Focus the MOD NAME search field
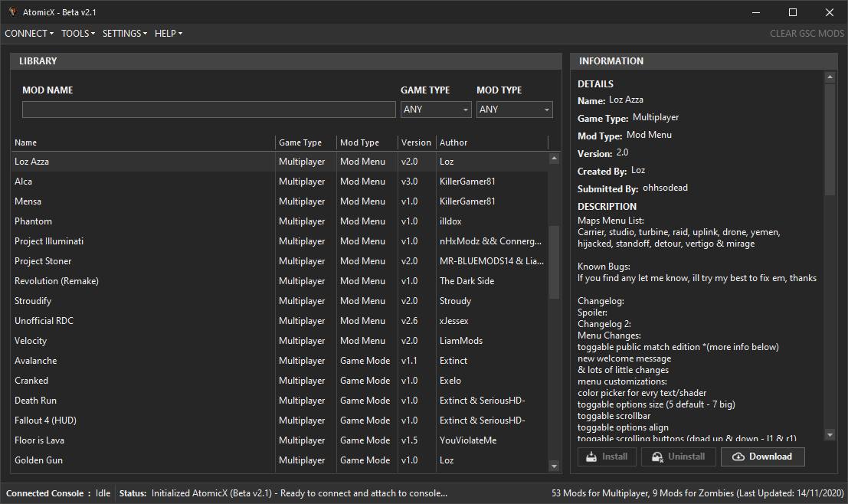 pyautogui.click(x=208, y=110)
